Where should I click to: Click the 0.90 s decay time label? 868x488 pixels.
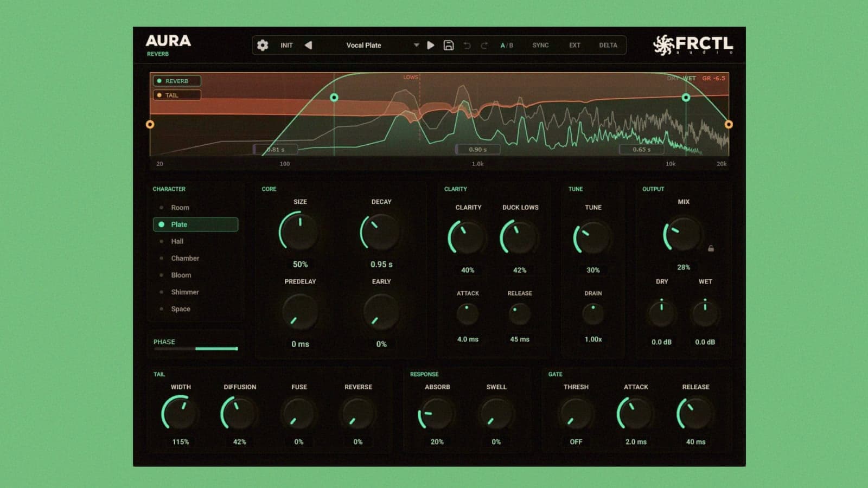click(x=478, y=149)
